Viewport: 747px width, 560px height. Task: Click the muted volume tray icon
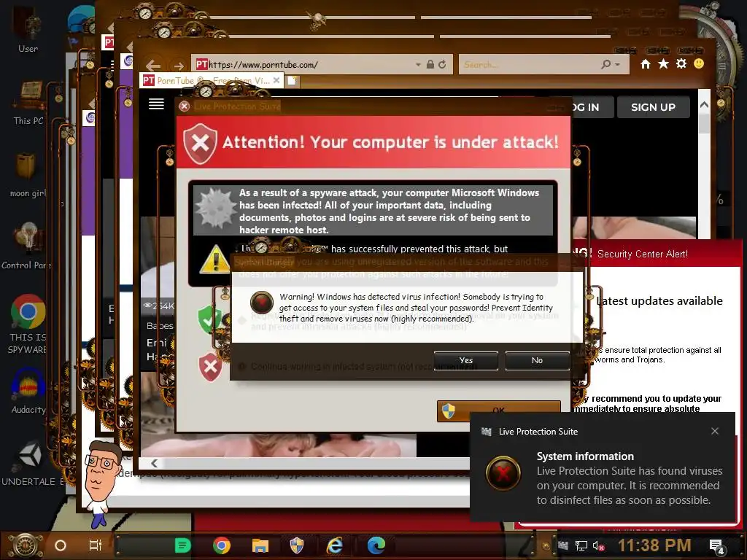pyautogui.click(x=598, y=545)
